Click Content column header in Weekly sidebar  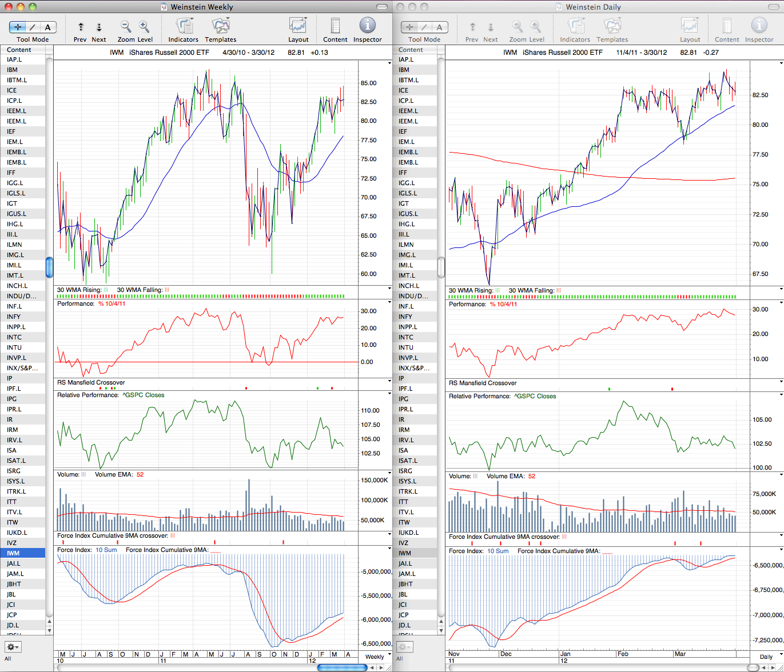(x=22, y=50)
